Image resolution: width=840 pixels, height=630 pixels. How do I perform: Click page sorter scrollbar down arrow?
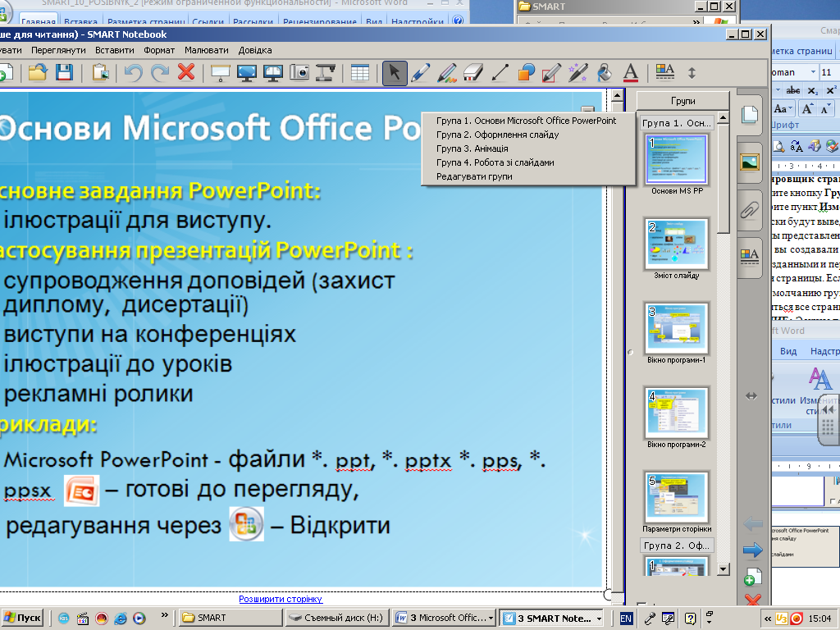click(724, 569)
